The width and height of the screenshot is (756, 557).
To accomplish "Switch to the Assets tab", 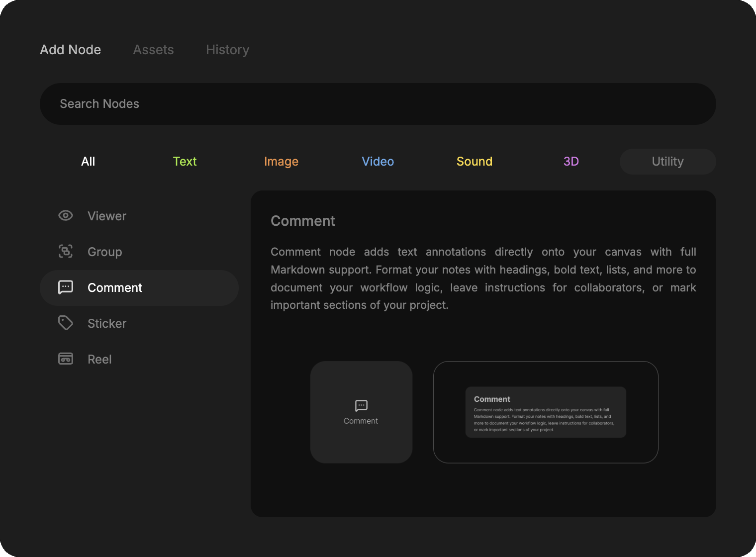I will pos(153,50).
